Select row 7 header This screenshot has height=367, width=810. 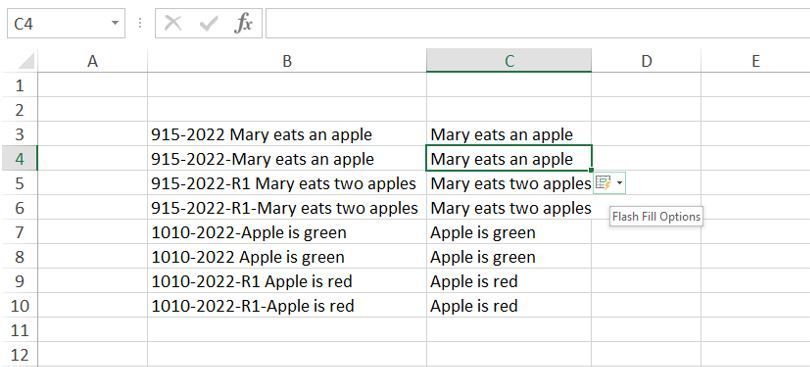point(19,233)
